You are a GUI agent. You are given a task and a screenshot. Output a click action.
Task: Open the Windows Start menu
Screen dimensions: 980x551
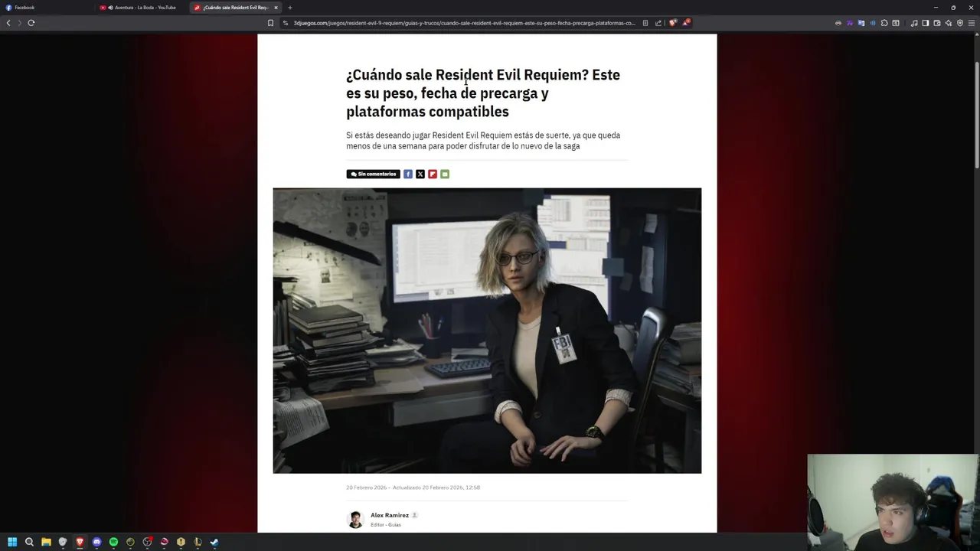(12, 542)
